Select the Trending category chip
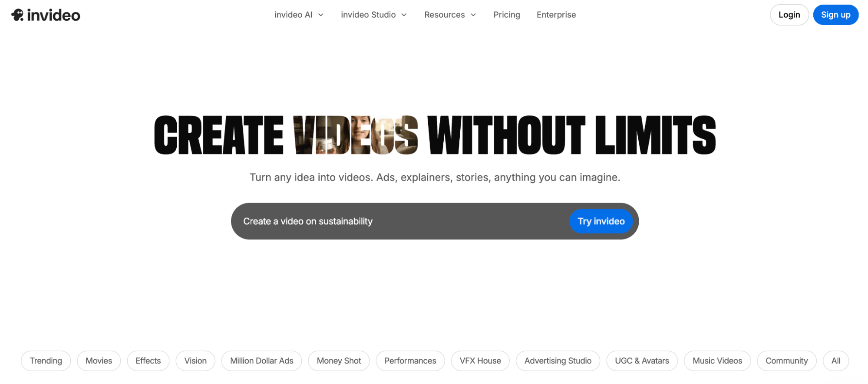 pyautogui.click(x=46, y=361)
